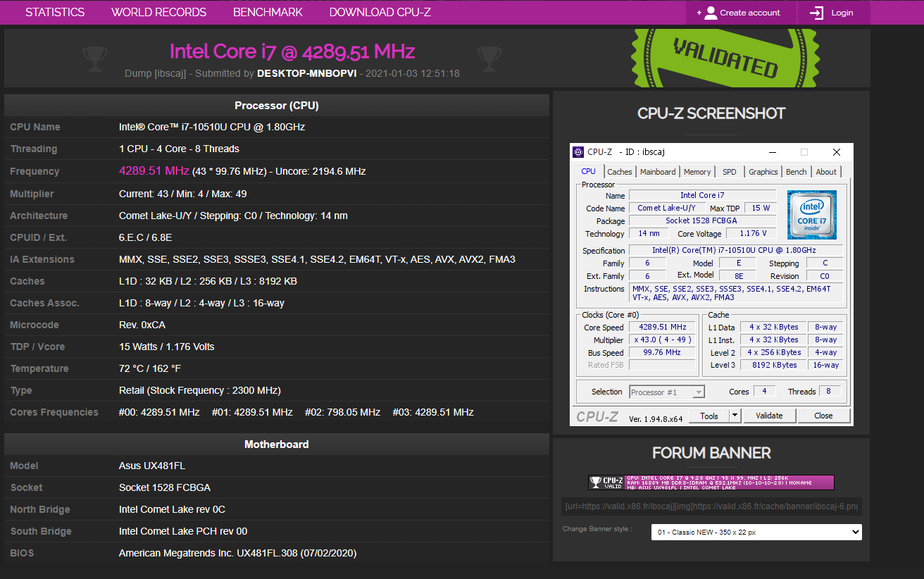The image size is (924, 579).
Task: Click the CPU-Z app icon in screenshot title bar
Action: [x=578, y=152]
